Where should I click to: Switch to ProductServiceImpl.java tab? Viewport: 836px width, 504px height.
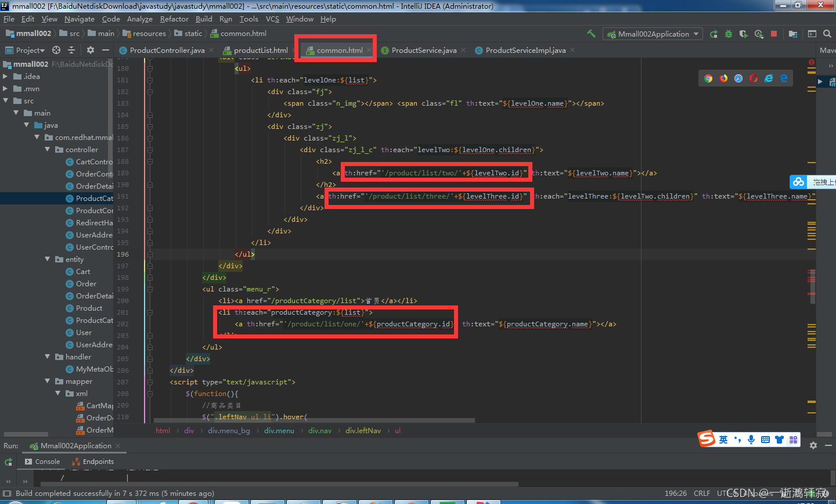tap(525, 50)
